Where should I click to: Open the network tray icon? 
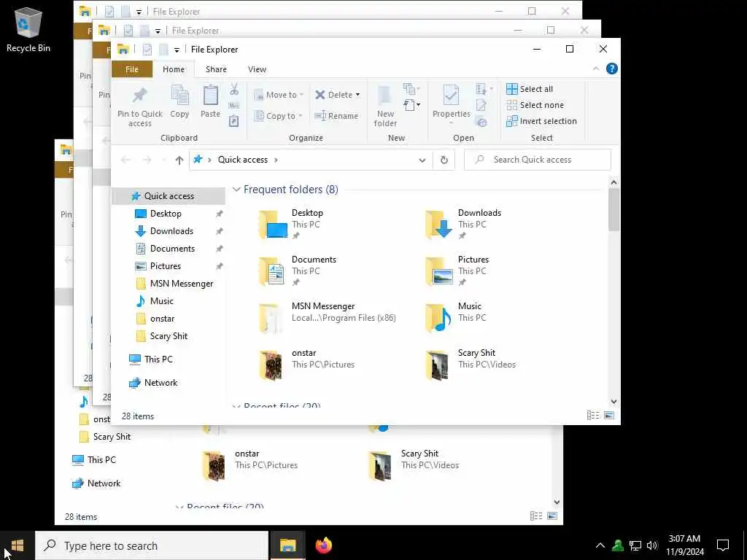[635, 545]
